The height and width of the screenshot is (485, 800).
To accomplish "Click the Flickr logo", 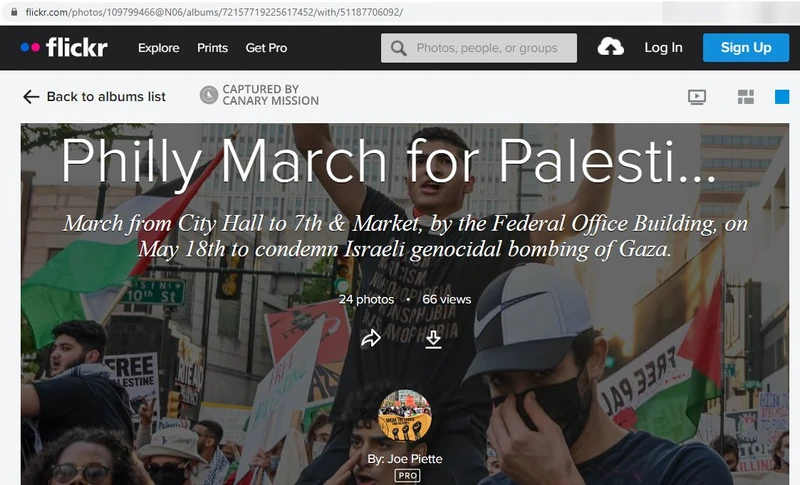I will (x=64, y=47).
